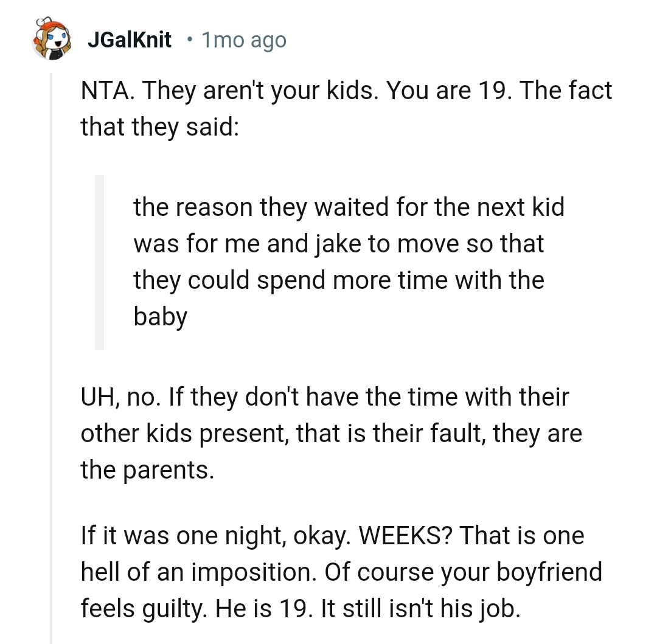The height and width of the screenshot is (644, 657).
Task: Click the dot separator after the username
Action: point(190,40)
